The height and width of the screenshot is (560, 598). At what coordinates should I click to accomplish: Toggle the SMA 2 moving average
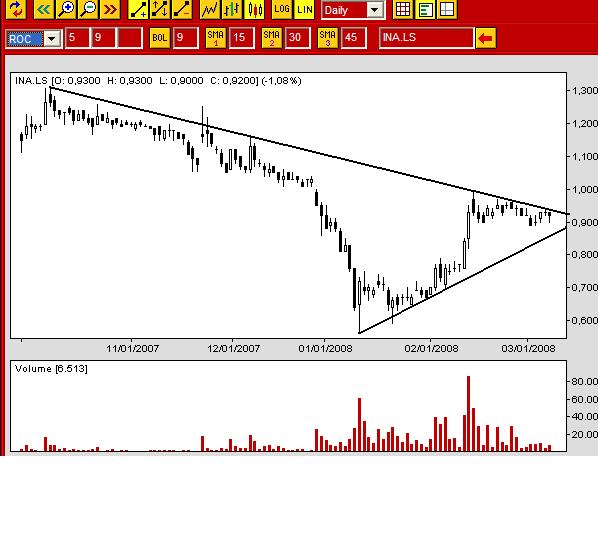pos(272,38)
